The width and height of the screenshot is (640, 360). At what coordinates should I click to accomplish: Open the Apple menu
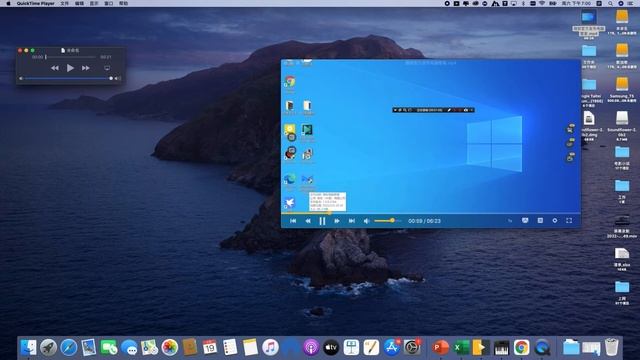[x=8, y=3]
